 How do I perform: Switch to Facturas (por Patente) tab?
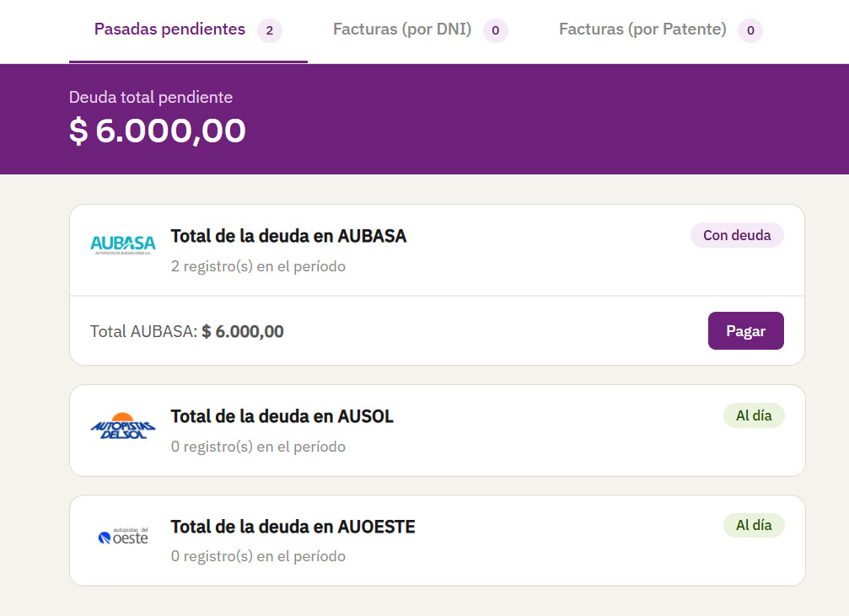tap(661, 30)
